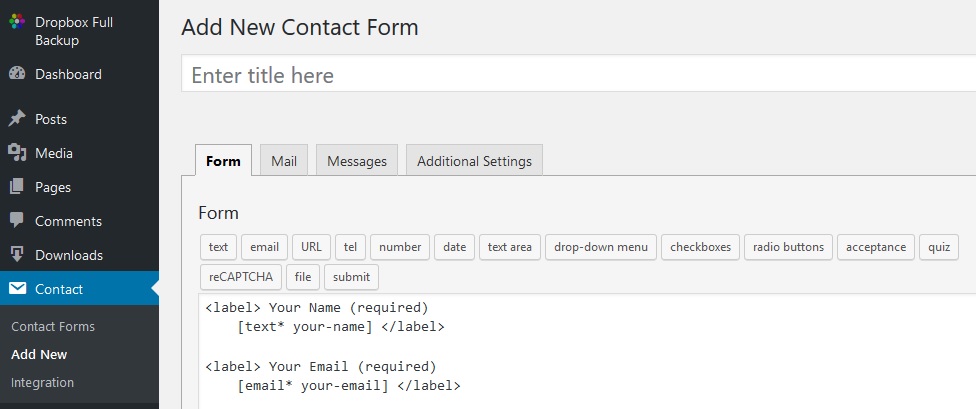This screenshot has height=409, width=976.
Task: Open the Contact Forms submenu link
Action: [x=53, y=326]
